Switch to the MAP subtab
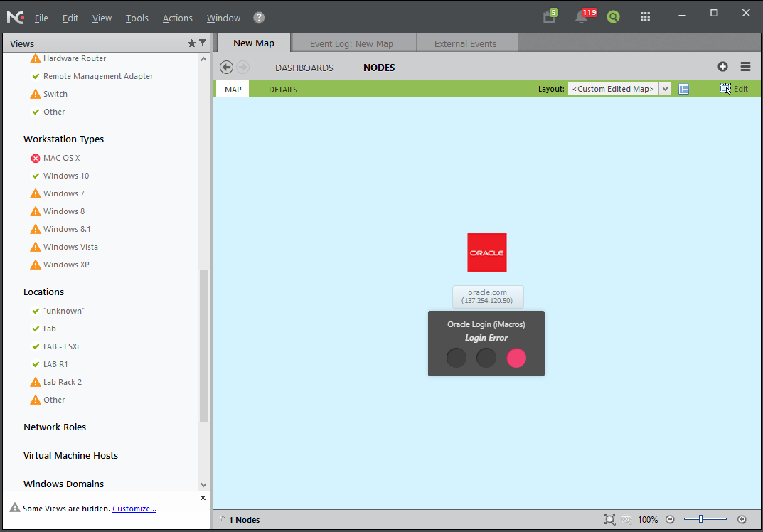The width and height of the screenshot is (763, 532). click(233, 89)
